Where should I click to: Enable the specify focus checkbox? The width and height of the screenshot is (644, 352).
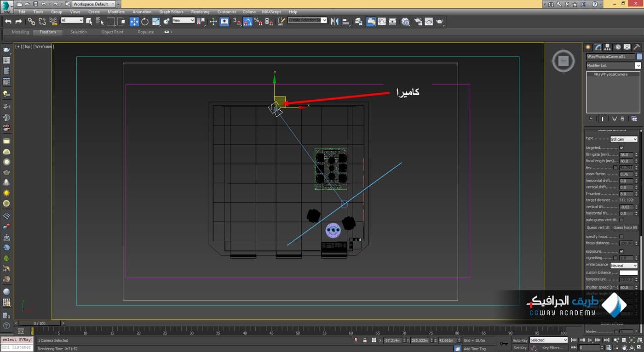[x=621, y=237]
